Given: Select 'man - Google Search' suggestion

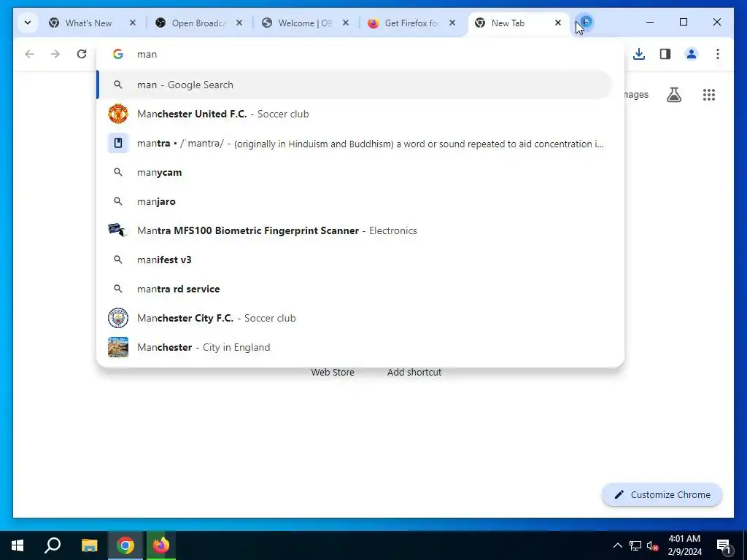Looking at the screenshot, I should click(x=355, y=85).
